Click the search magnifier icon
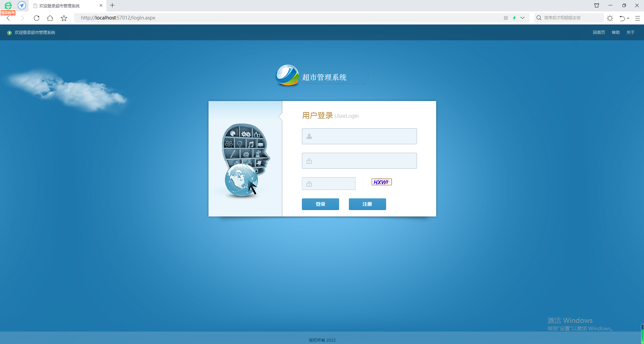Screen dimensions: 644x344 (x=539, y=18)
